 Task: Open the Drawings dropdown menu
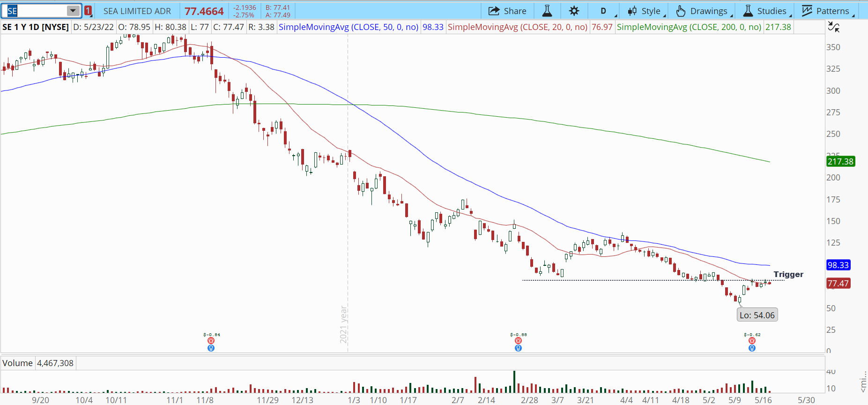tap(704, 11)
